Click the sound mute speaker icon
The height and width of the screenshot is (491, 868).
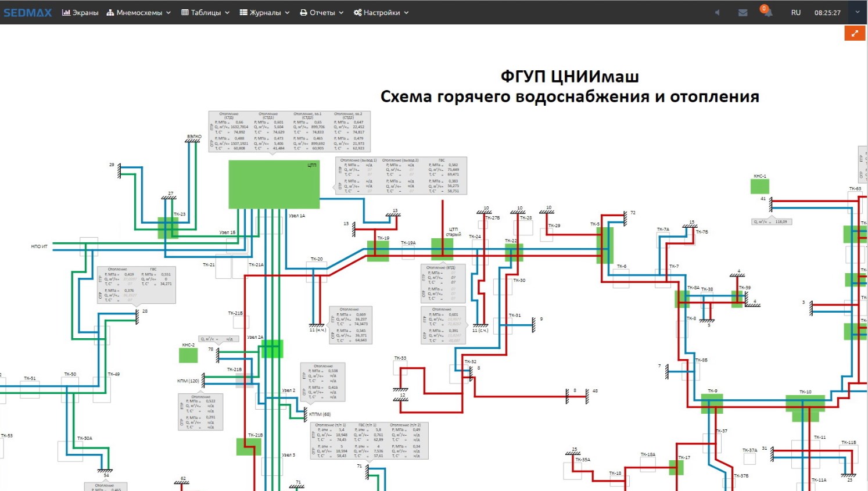pyautogui.click(x=717, y=12)
